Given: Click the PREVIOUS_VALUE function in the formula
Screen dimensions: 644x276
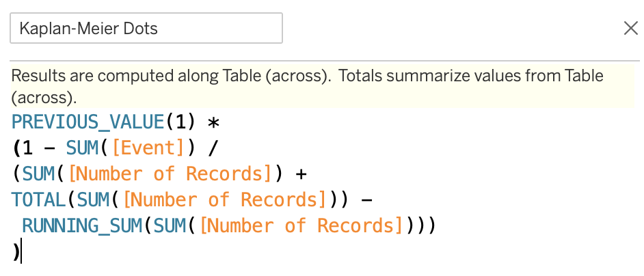Looking at the screenshot, I should [87, 122].
